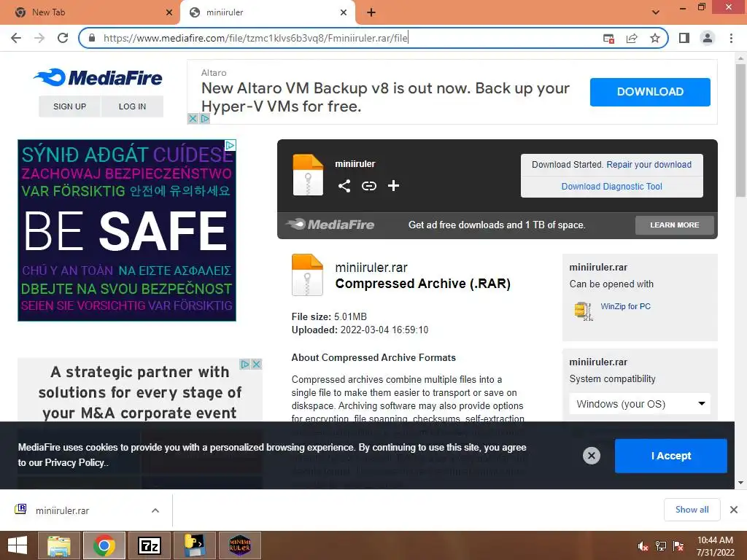747x560 pixels.
Task: Bookmark this page with the star
Action: point(655,38)
